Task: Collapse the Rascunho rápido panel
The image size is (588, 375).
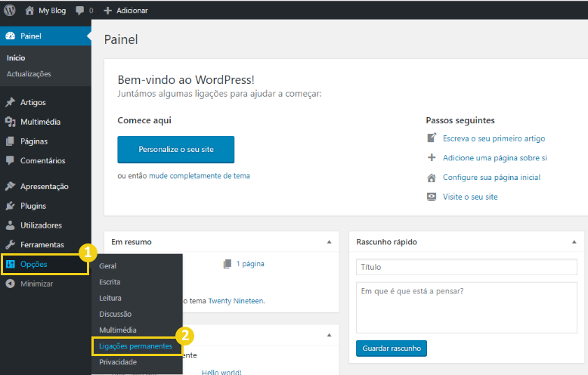Action: (x=574, y=242)
